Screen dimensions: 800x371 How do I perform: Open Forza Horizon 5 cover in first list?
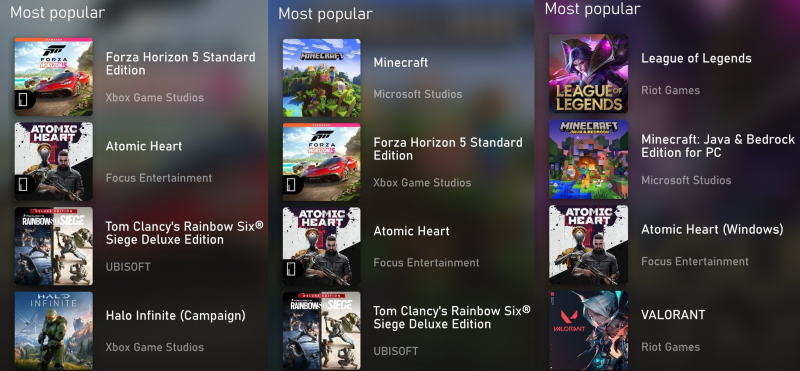(54, 77)
